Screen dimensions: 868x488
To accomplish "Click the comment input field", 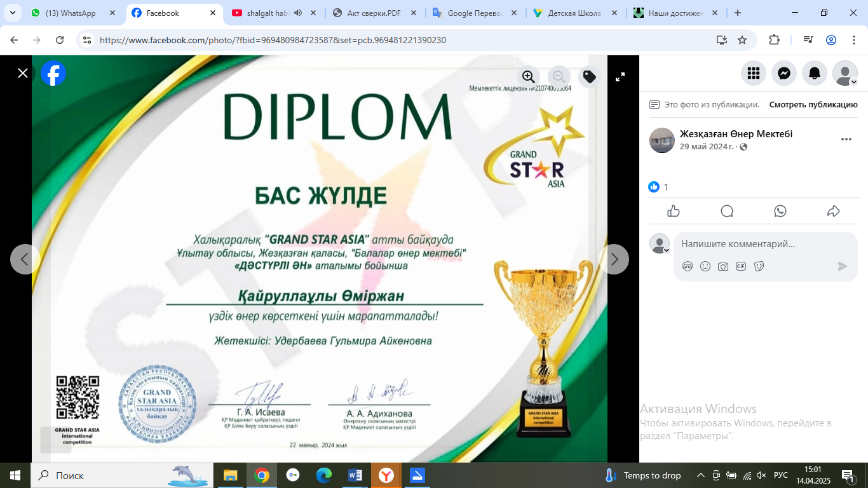I will [x=756, y=244].
